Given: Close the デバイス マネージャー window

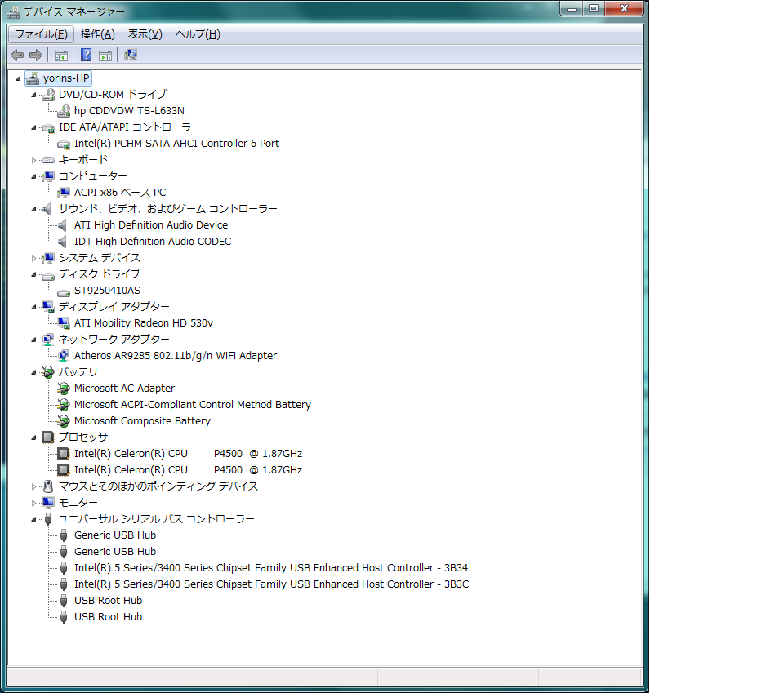Looking at the screenshot, I should pos(624,8).
